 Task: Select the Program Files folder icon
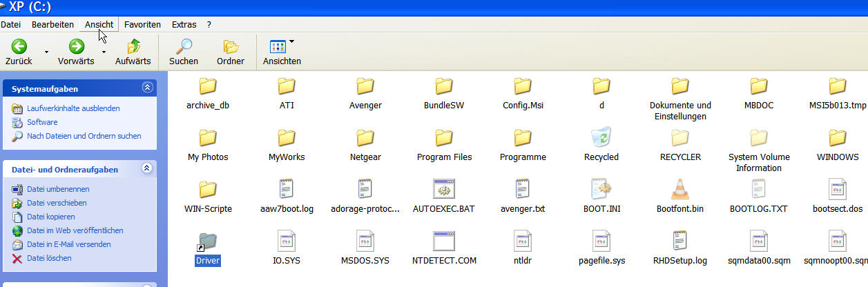pyautogui.click(x=444, y=137)
